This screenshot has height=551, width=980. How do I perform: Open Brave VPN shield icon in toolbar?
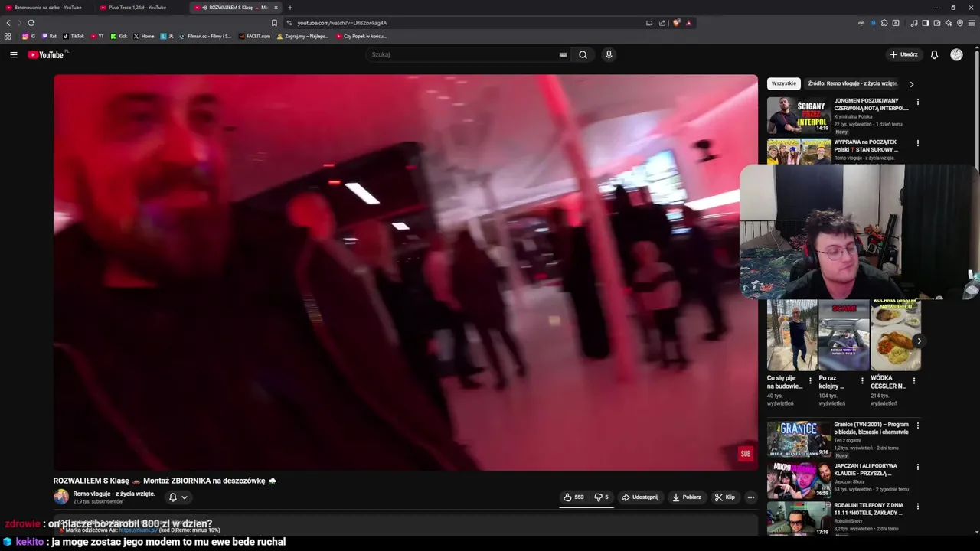coord(960,23)
